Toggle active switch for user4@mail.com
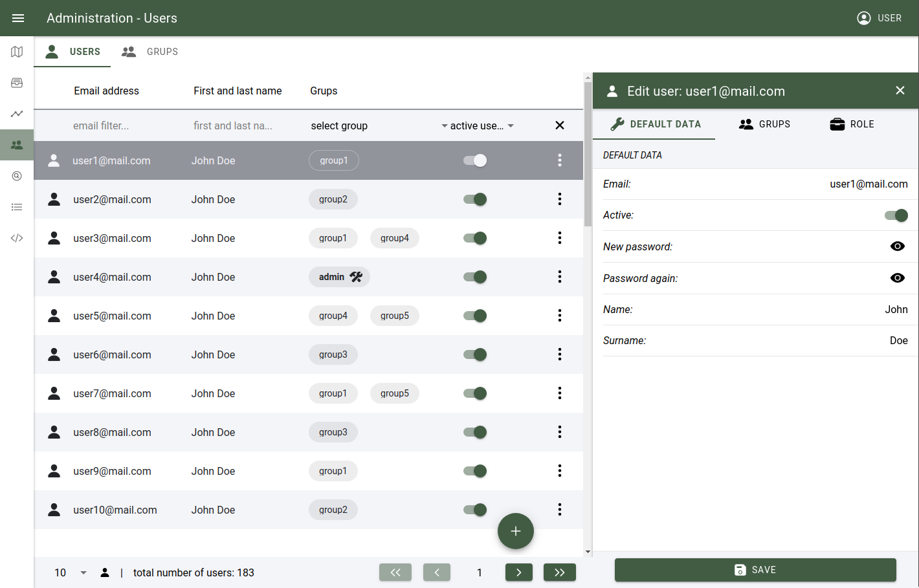The image size is (919, 588). (475, 277)
